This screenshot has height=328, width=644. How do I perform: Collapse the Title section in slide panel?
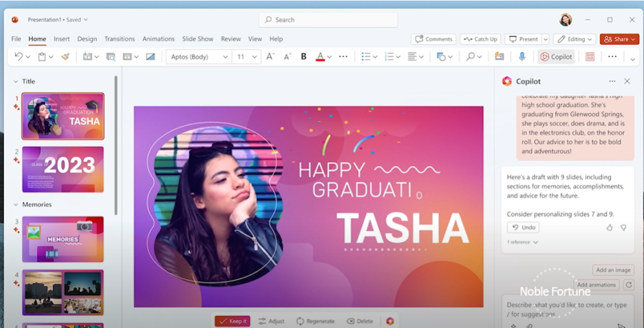(16, 81)
